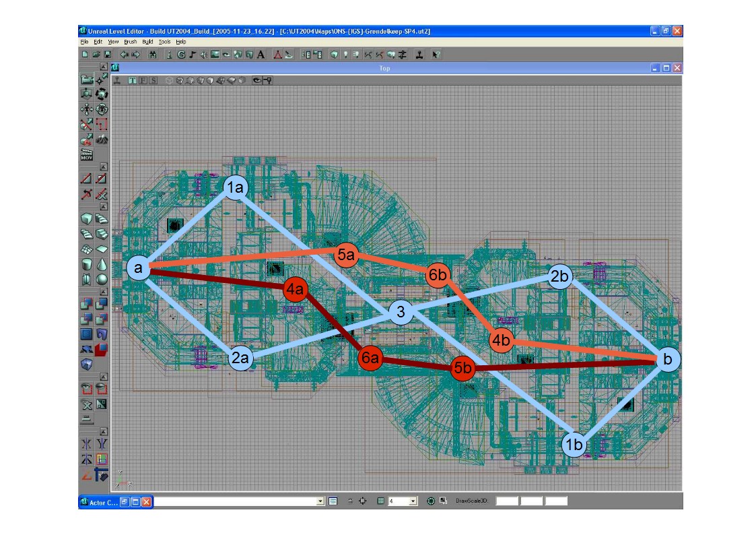Click the Save map icon in the toolbar

point(108,55)
